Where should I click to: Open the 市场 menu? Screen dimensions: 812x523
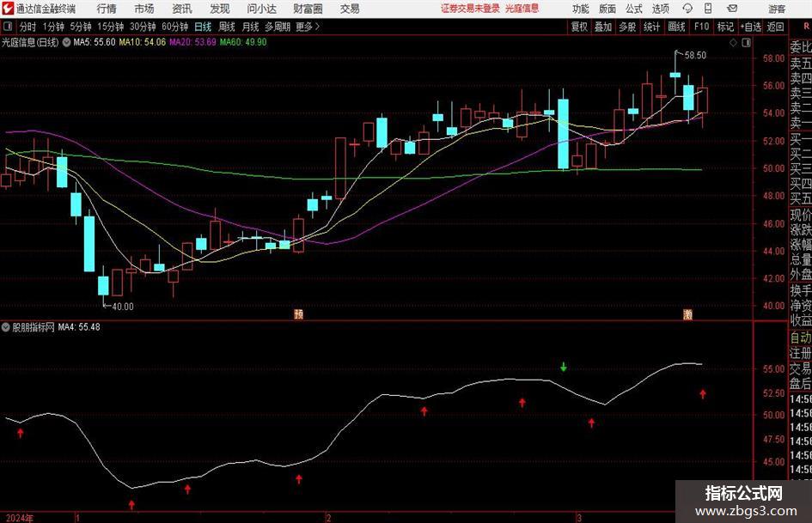[144, 9]
